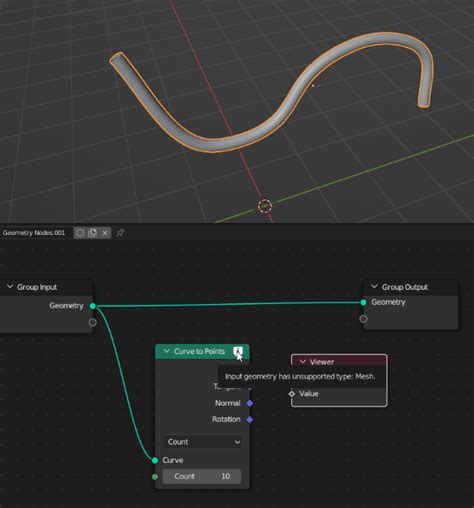This screenshot has height=508, width=474.
Task: Select the Group Output node header
Action: 411,287
